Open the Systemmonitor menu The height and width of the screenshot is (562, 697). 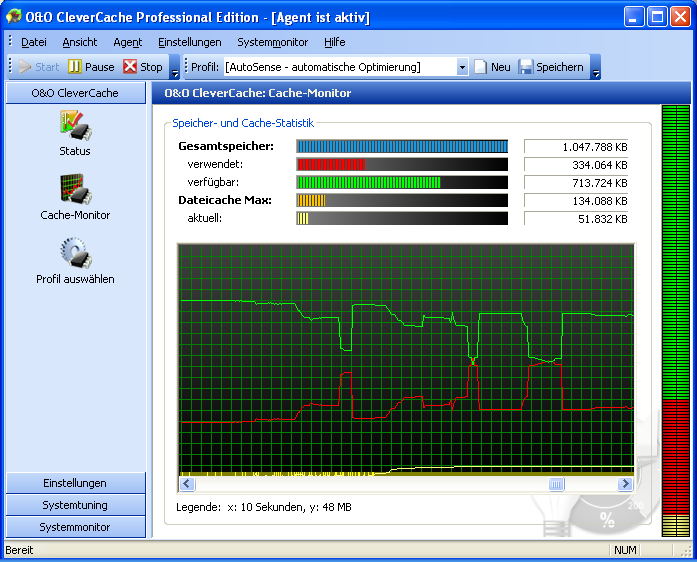pos(273,42)
